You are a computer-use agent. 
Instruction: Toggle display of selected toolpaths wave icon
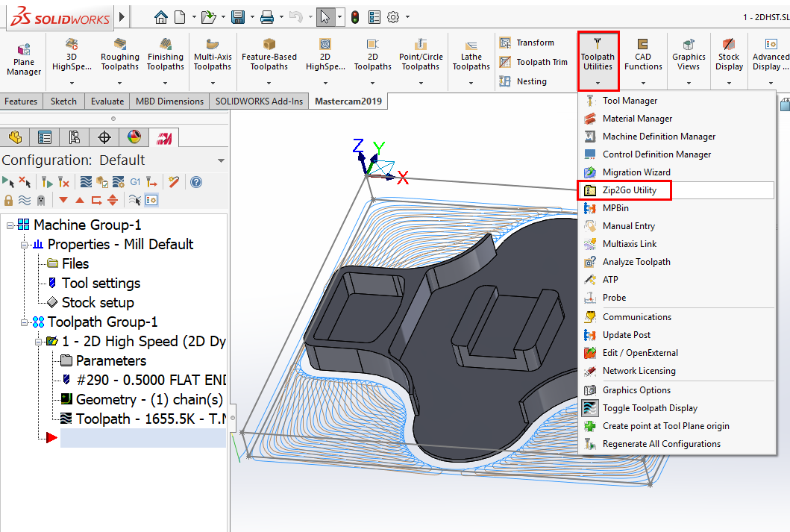[x=25, y=200]
